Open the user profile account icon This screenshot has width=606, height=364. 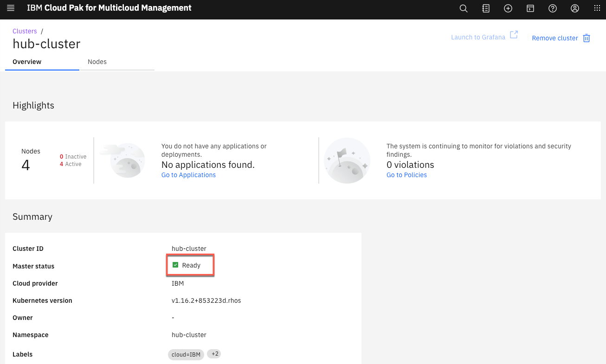coord(574,8)
